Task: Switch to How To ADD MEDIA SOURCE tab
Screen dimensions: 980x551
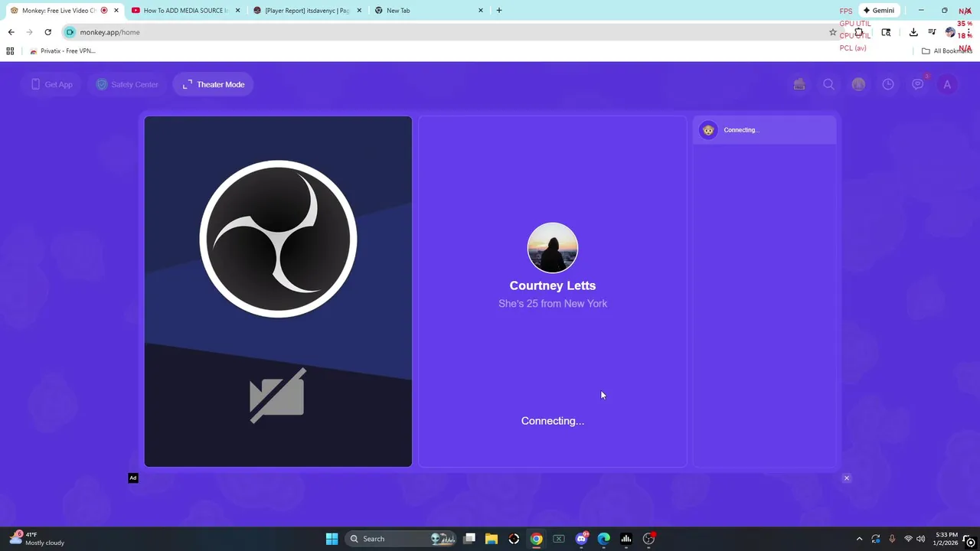Action: click(186, 11)
